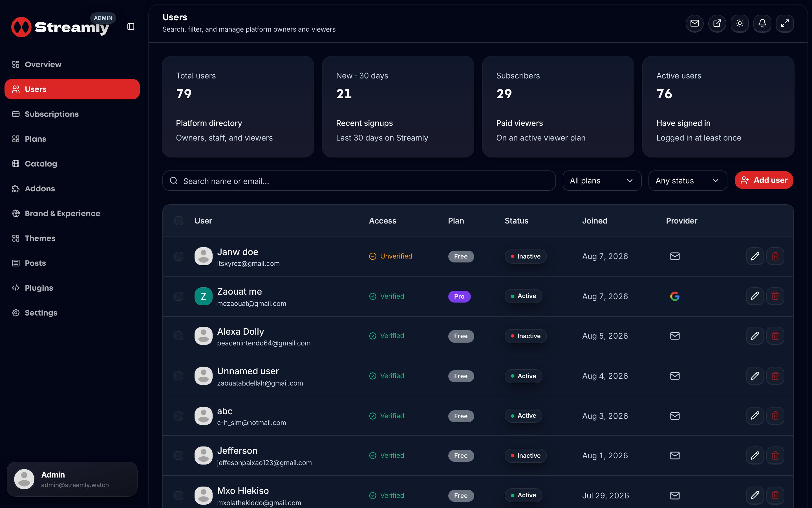
Task: Delete user Janw doe with trash icon
Action: click(775, 256)
